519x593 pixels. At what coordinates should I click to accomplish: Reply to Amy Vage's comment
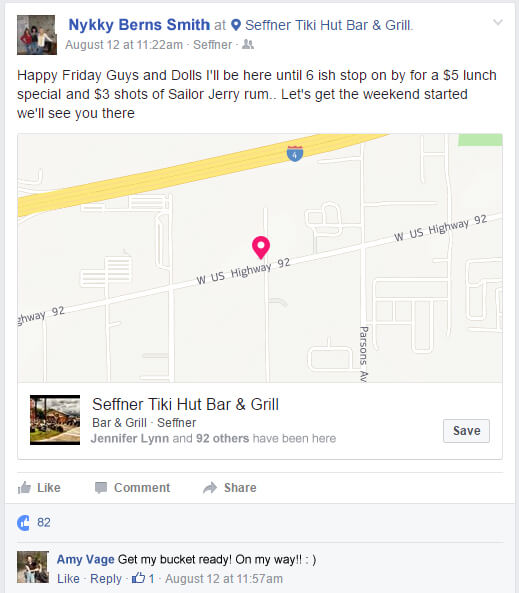click(106, 579)
